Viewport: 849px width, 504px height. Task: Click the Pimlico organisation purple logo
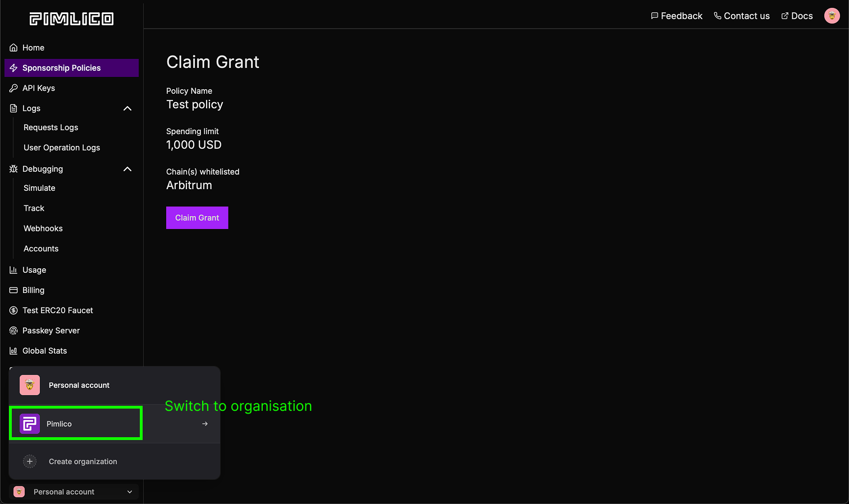click(30, 424)
